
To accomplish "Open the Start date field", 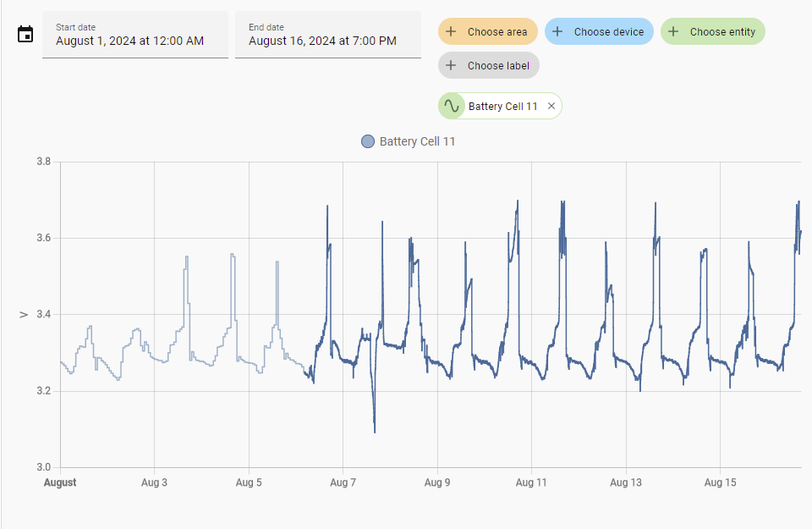I will tap(135, 35).
